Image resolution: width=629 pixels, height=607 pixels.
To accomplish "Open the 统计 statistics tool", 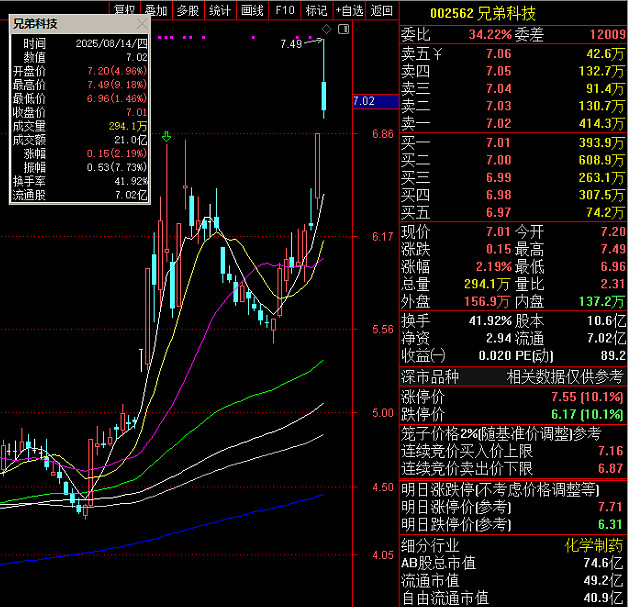I will coord(220,10).
